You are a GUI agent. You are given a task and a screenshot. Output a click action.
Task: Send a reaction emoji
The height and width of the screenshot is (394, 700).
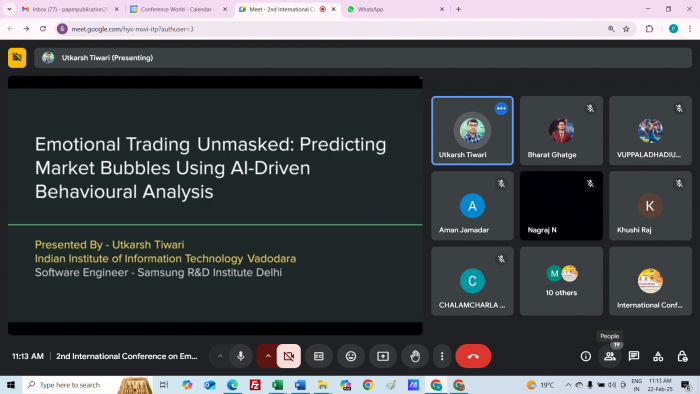point(350,356)
